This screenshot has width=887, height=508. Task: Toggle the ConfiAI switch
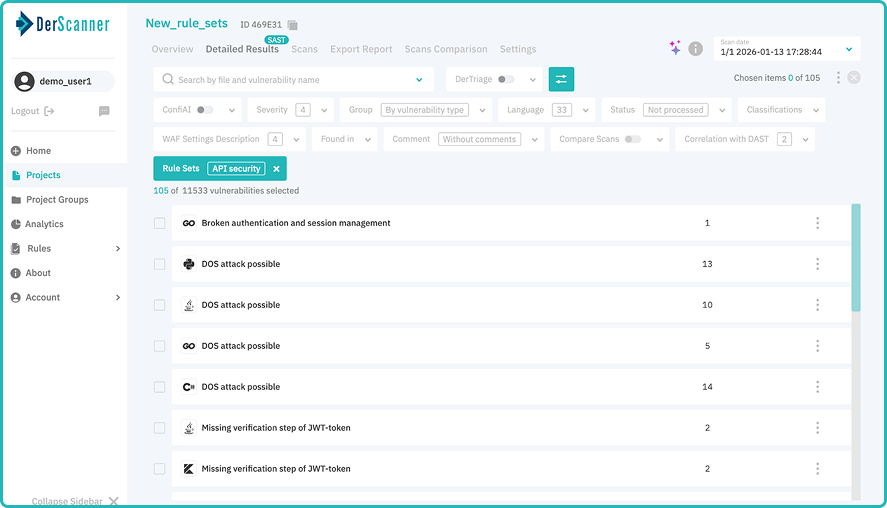[205, 110]
